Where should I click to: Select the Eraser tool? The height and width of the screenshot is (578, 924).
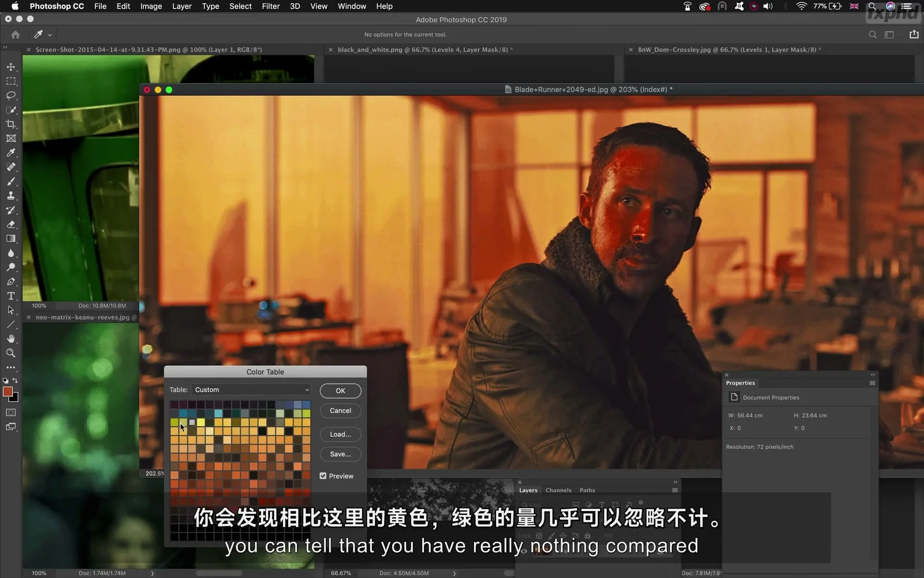click(x=11, y=224)
